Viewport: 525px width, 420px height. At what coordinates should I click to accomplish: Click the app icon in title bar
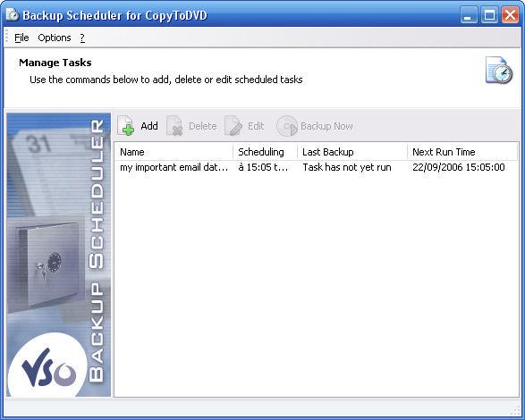pyautogui.click(x=12, y=15)
